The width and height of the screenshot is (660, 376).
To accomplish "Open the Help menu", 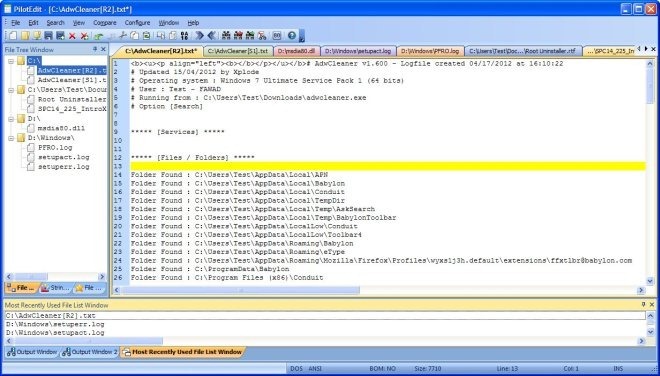I will 193,23.
